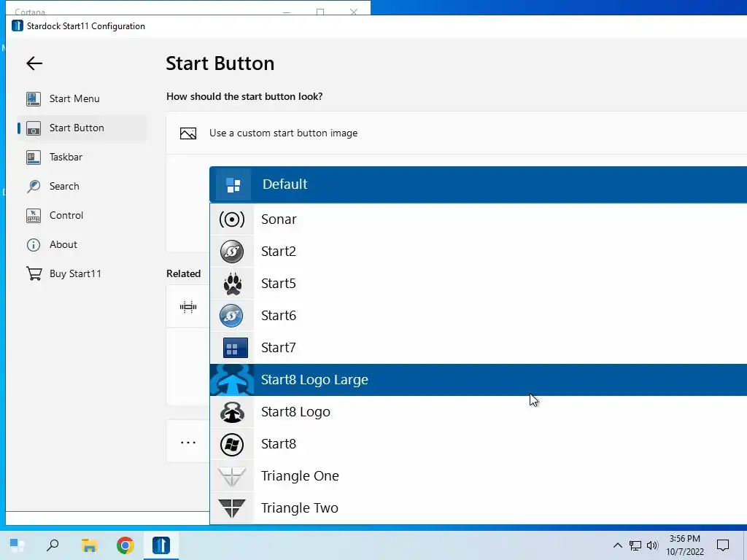Click the Control keyboard sidebar icon
The image size is (747, 560).
[34, 215]
